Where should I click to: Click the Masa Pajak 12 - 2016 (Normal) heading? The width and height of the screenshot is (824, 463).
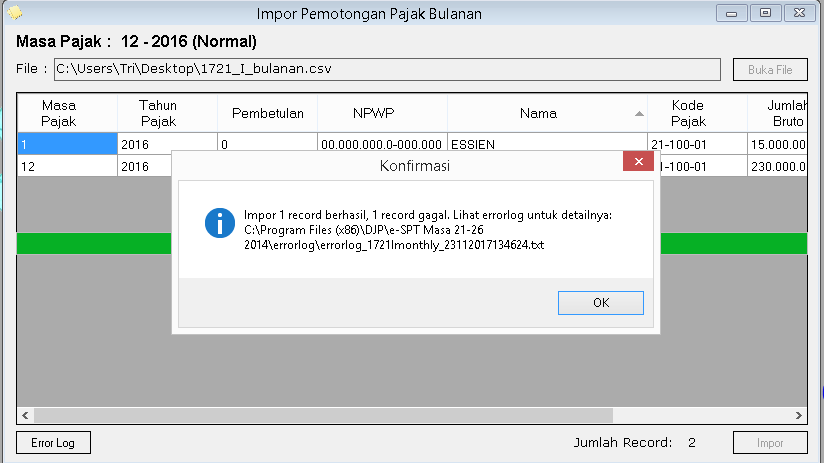tap(136, 41)
